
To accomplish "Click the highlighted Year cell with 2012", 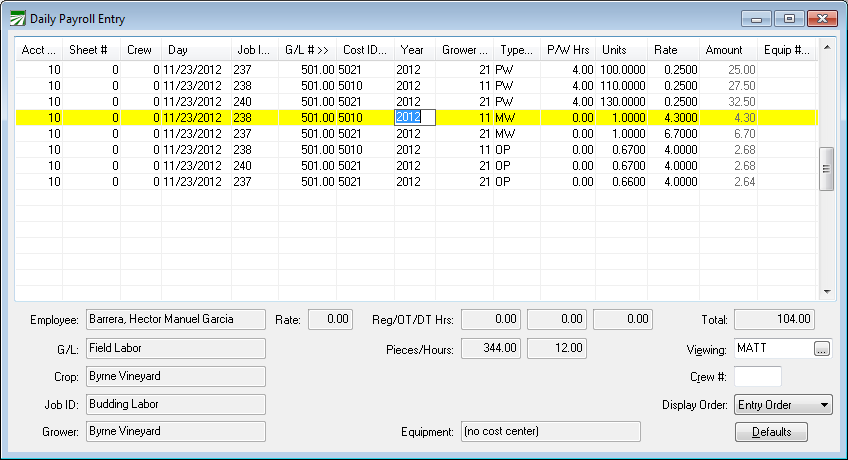I will coord(414,117).
